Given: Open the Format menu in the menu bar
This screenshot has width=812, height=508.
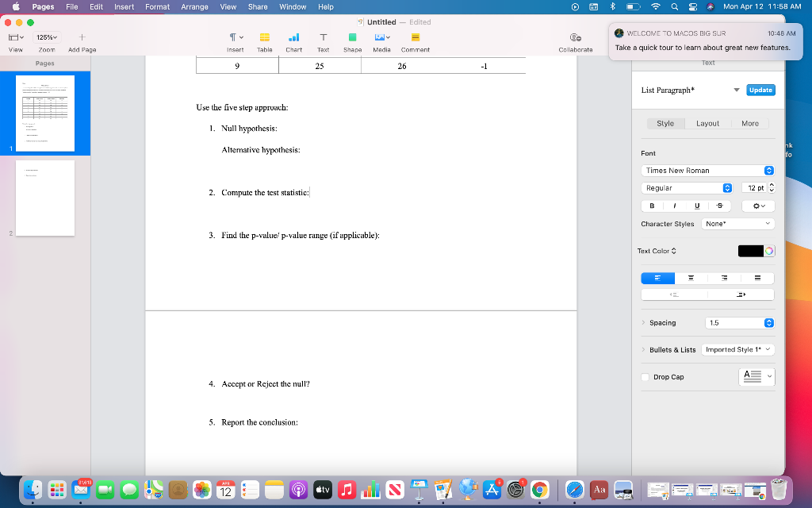Looking at the screenshot, I should coord(157,6).
